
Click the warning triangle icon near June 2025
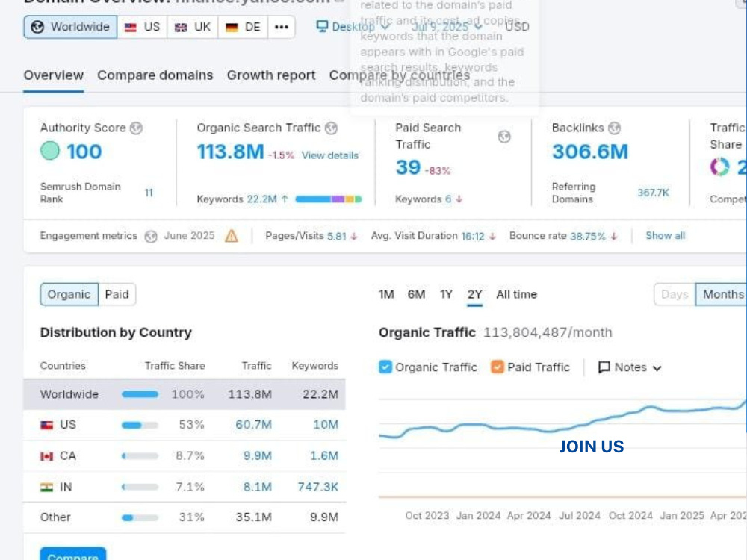(232, 236)
